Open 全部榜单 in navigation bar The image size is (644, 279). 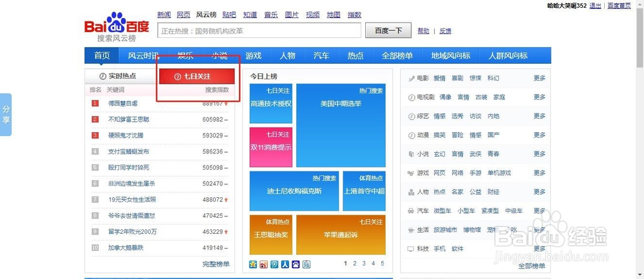397,55
